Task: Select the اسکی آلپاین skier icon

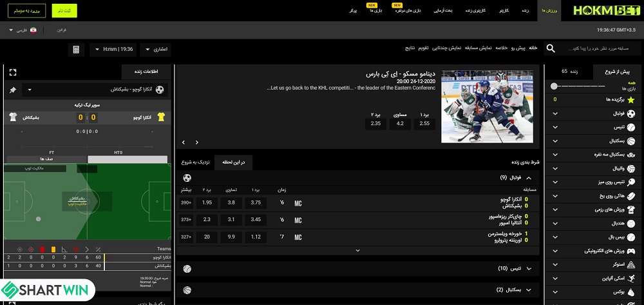Action: (631, 279)
